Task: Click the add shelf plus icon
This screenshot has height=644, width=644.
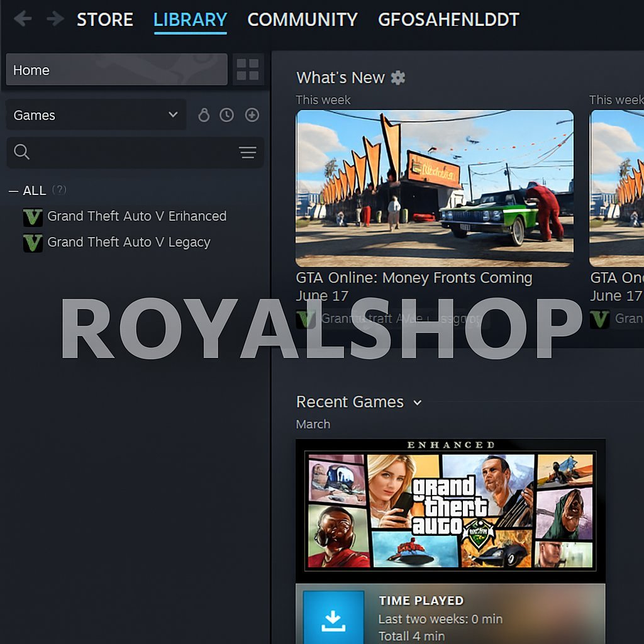Action: pyautogui.click(x=252, y=115)
